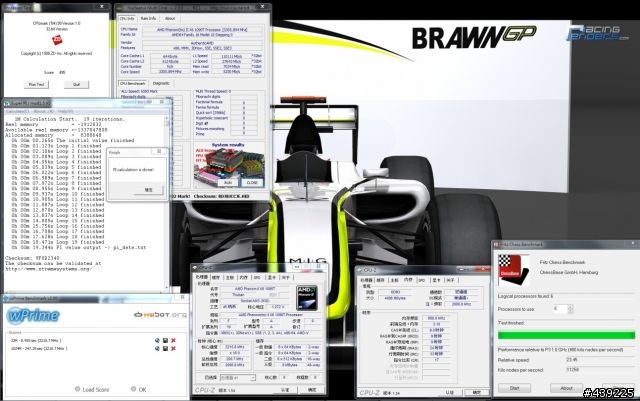
Task: Click About in Fritz Chess Benchmark
Action: tap(567, 388)
